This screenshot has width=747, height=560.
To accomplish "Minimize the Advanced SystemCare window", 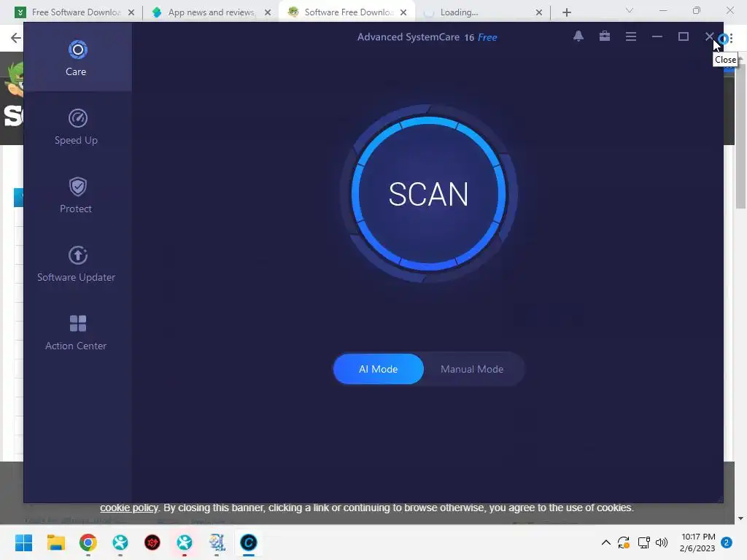I will click(x=657, y=36).
